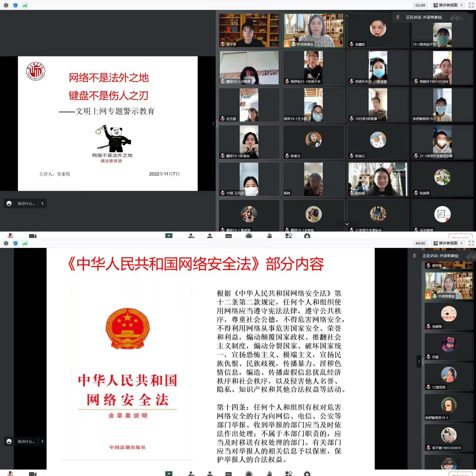Click the arrow between the title slide and gallery
This screenshot has width=476, height=476.
pos(213,123)
